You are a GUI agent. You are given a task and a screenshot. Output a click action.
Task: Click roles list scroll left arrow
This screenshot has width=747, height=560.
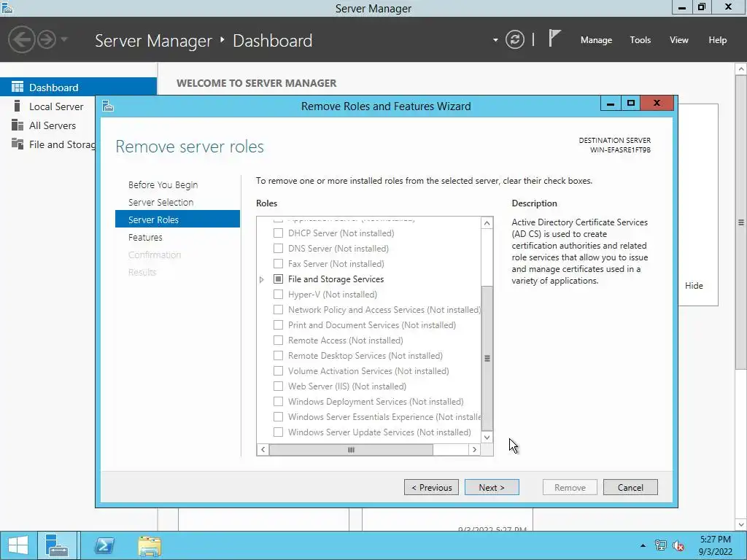pyautogui.click(x=263, y=449)
